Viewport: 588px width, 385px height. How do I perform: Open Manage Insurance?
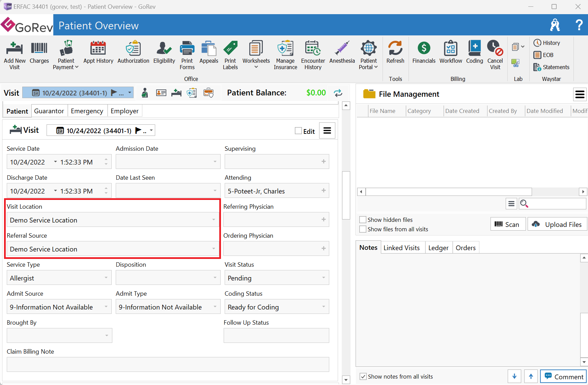coord(285,55)
